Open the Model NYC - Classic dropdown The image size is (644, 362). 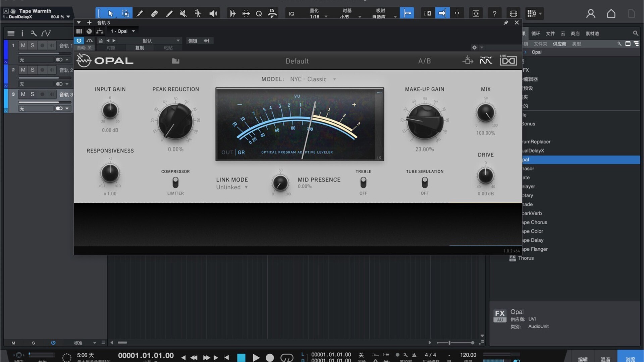[313, 79]
